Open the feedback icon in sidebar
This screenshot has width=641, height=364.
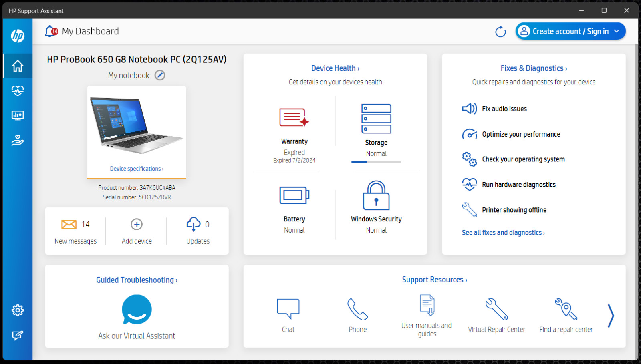(18, 335)
